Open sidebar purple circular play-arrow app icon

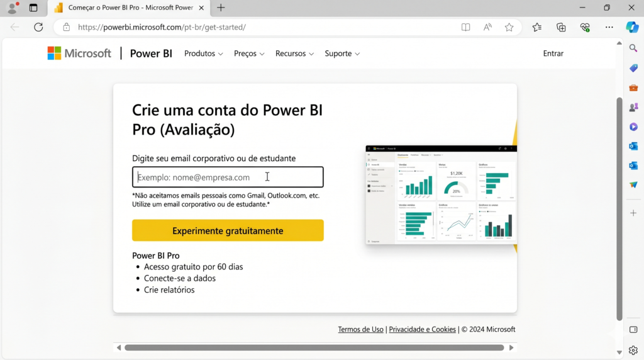633,127
